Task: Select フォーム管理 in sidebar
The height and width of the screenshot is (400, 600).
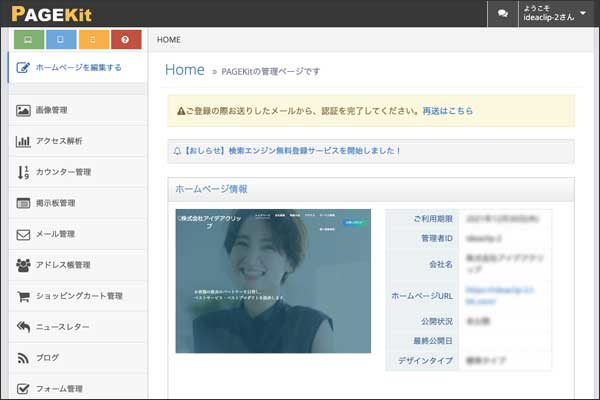Action: [x=78, y=387]
